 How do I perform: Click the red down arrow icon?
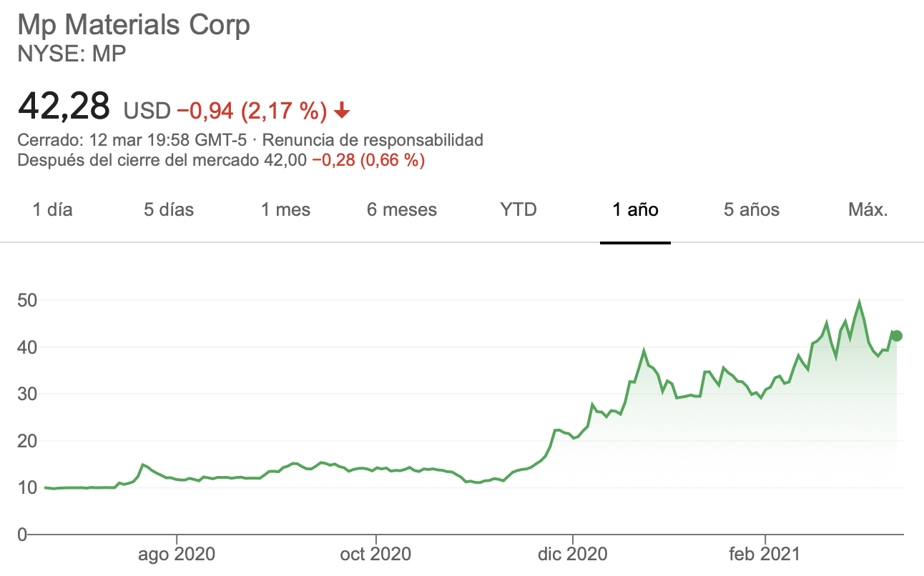[343, 110]
